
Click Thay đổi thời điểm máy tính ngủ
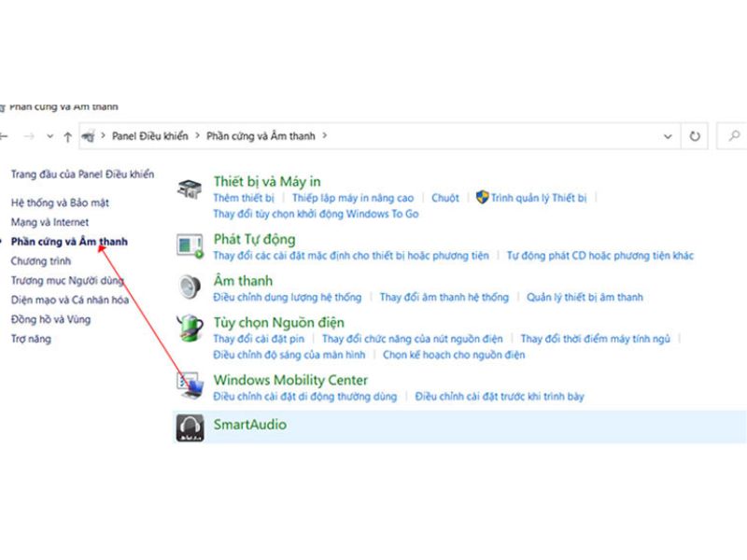[596, 339]
